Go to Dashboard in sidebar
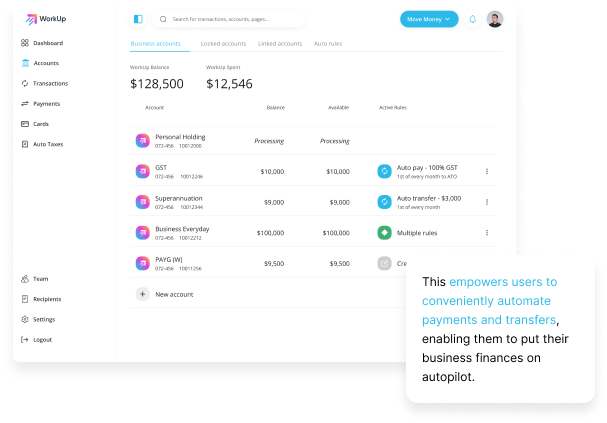This screenshot has height=423, width=607. point(42,43)
